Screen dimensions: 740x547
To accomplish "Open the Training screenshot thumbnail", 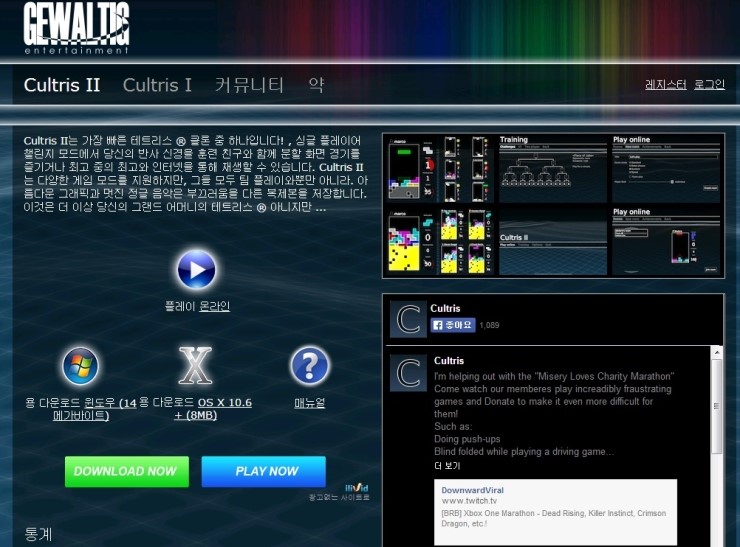I will 553,168.
